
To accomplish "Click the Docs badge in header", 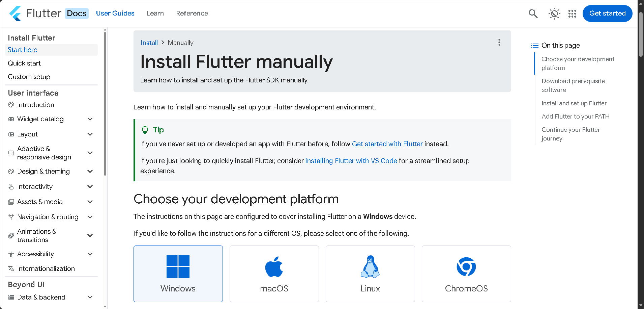I will click(x=77, y=14).
